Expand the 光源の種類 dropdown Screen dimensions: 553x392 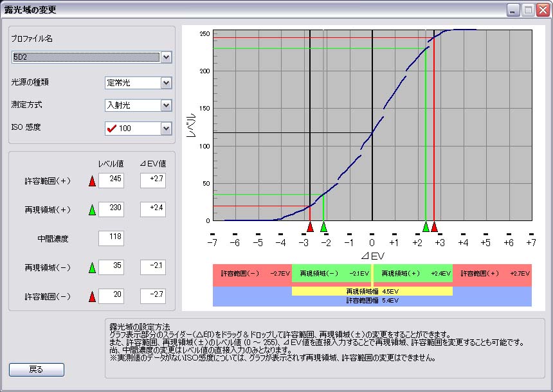(x=166, y=83)
